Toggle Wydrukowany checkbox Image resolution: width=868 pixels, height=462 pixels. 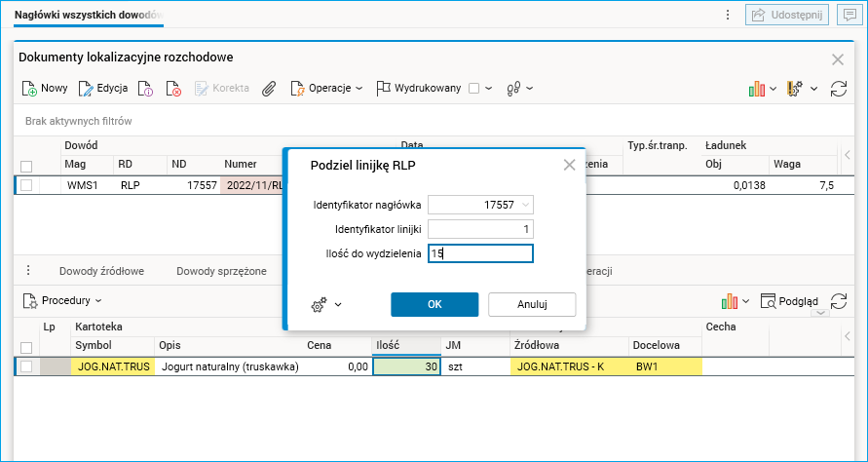[473, 88]
